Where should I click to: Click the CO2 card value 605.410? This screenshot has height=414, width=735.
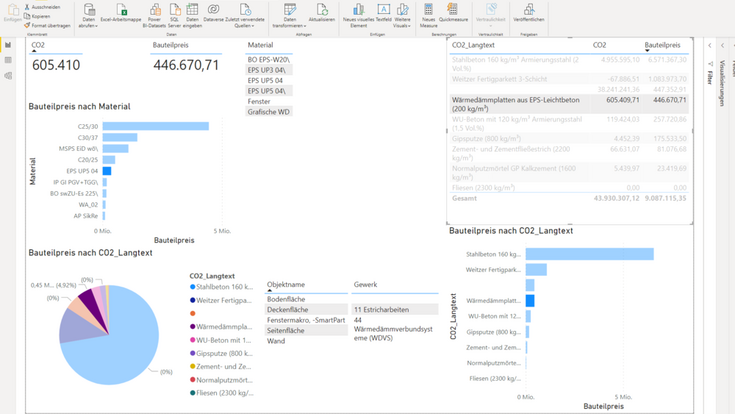click(56, 65)
